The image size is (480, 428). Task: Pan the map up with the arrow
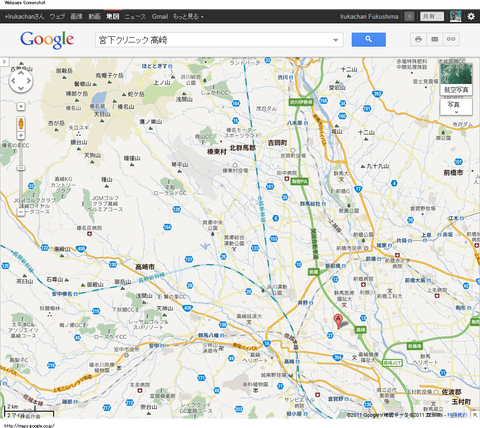(x=21, y=73)
